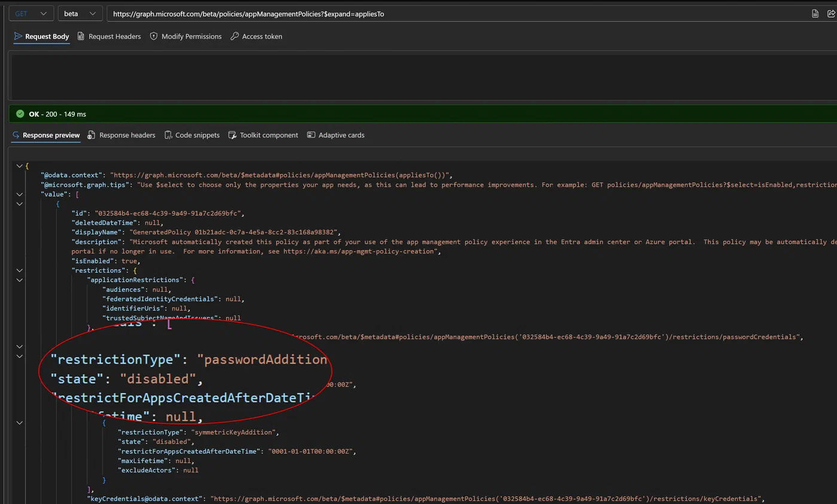The height and width of the screenshot is (504, 837).
Task: Select the Response preview tab
Action: point(45,135)
